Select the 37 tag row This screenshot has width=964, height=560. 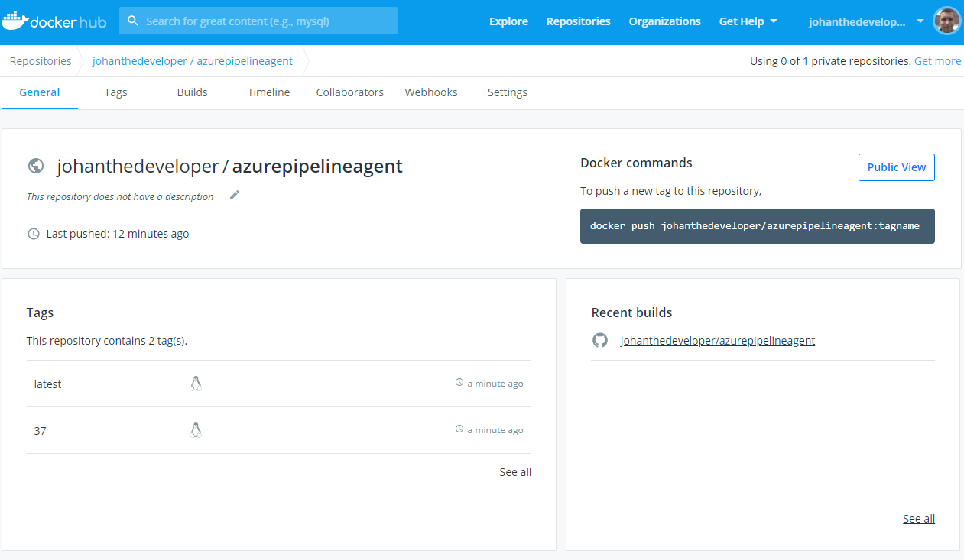(x=279, y=430)
